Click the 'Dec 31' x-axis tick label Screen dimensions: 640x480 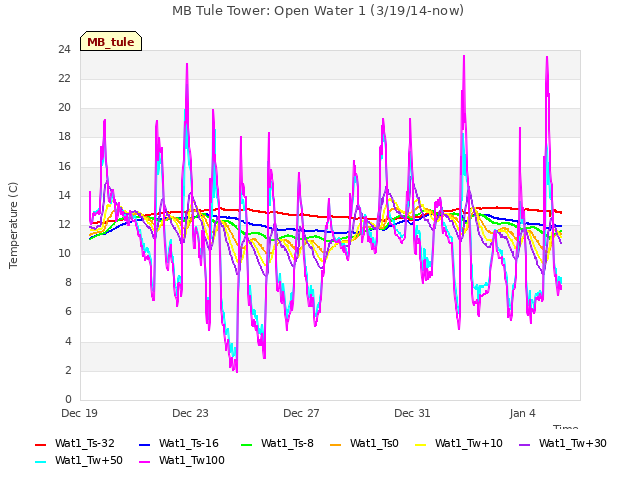pyautogui.click(x=412, y=413)
